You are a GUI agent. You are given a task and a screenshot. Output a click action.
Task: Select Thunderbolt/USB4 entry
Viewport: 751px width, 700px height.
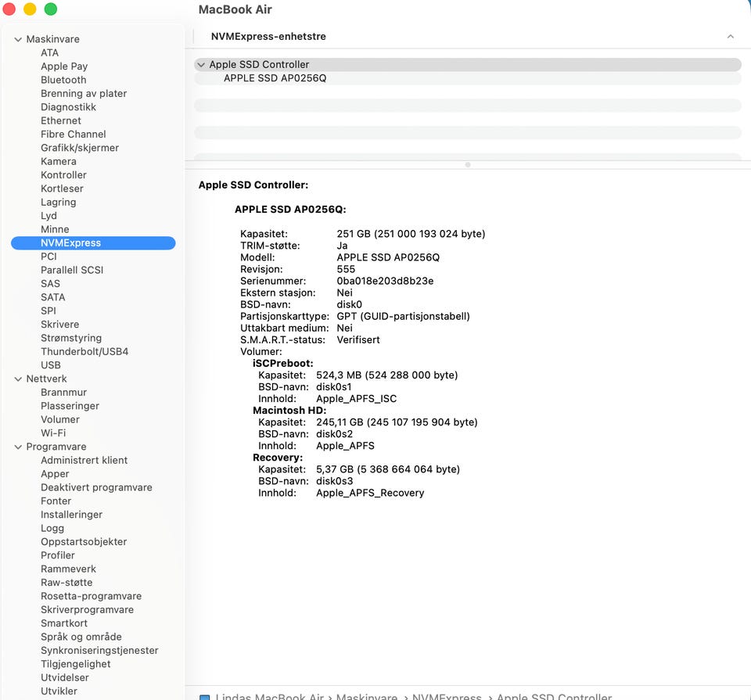(84, 351)
